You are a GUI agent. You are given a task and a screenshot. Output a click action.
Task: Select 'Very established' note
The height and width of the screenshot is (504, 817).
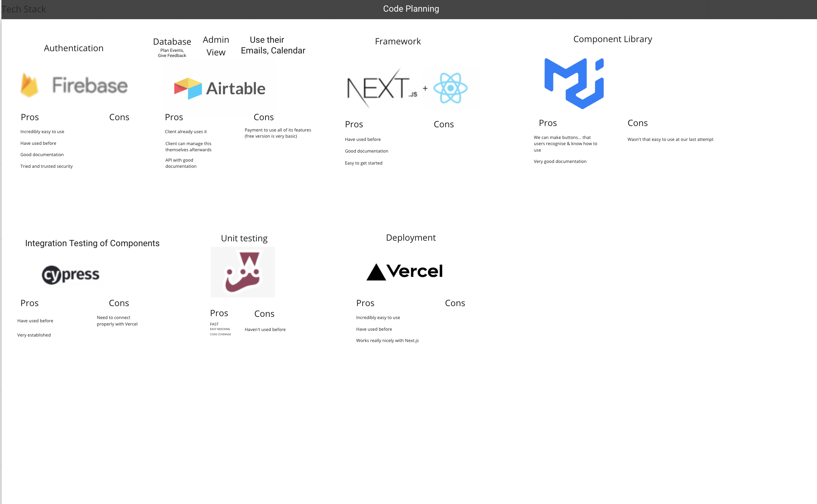[x=34, y=335]
